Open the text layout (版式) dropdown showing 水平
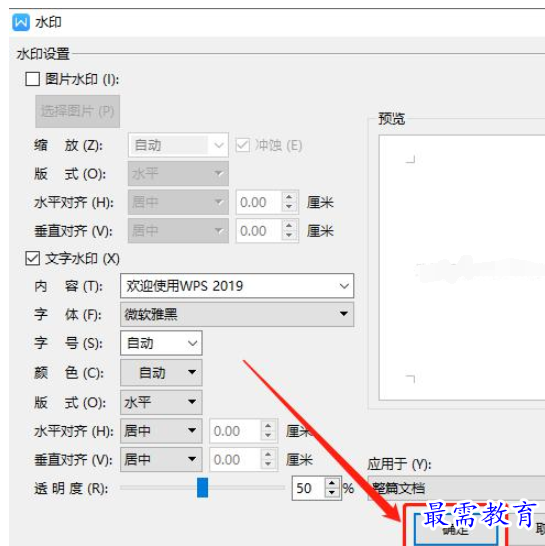545x546 pixels. click(161, 402)
